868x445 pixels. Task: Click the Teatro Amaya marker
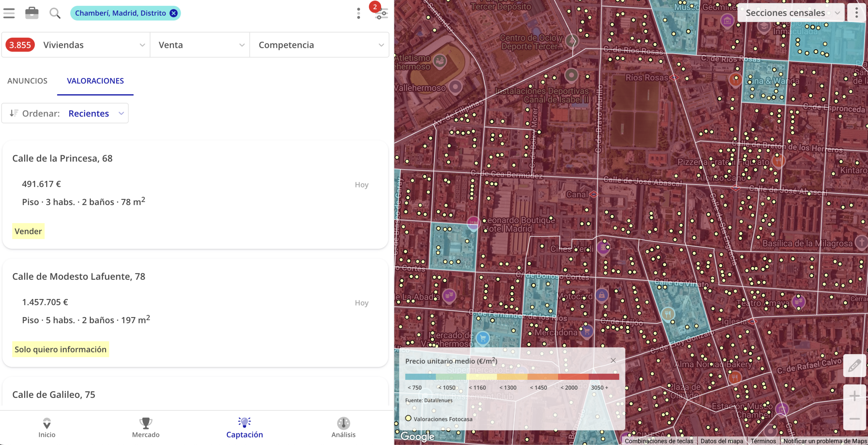pyautogui.click(x=798, y=301)
